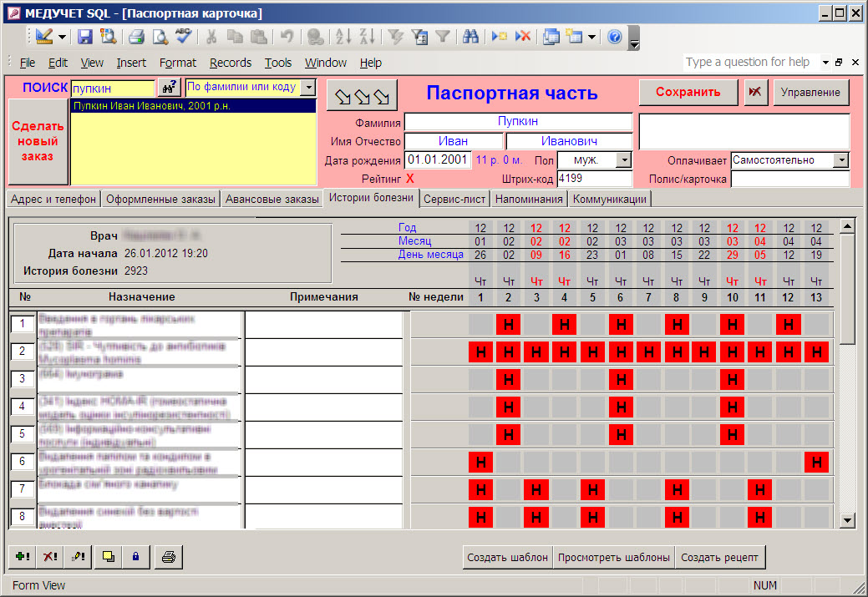Expand View mode arrow next to Design icon
The image size is (868, 597).
coord(62,38)
